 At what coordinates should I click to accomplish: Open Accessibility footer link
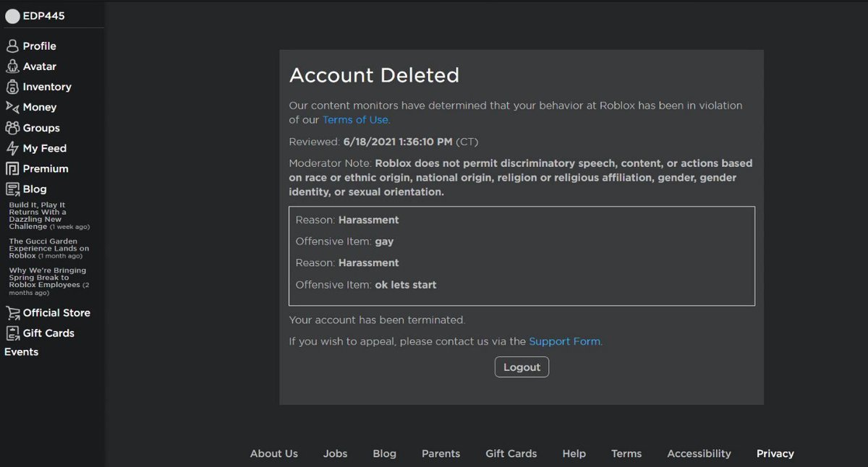click(x=699, y=454)
